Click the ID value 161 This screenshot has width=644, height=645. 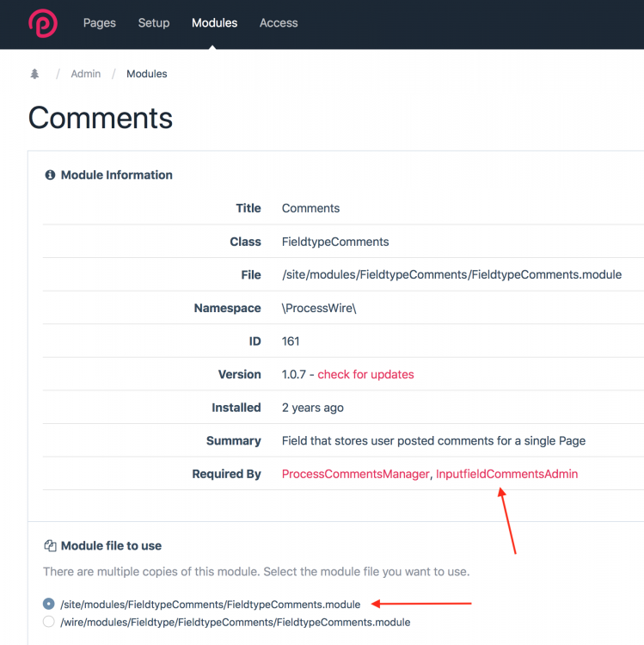(291, 341)
